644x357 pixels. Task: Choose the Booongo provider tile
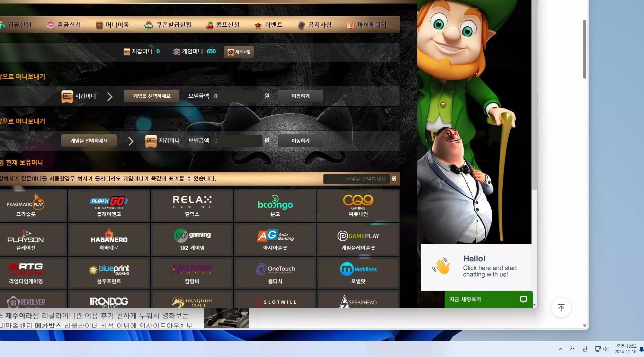tap(275, 206)
